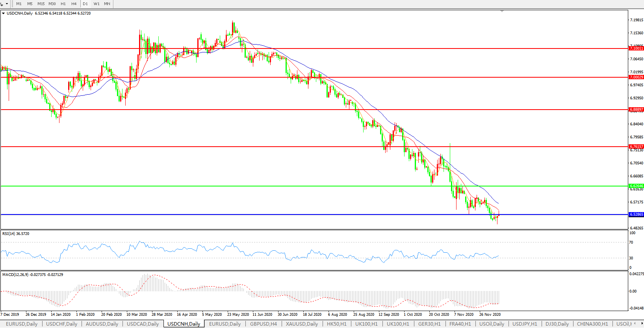
Task: Select the blue 6.52865 horizontal line label
Action: tap(636, 214)
